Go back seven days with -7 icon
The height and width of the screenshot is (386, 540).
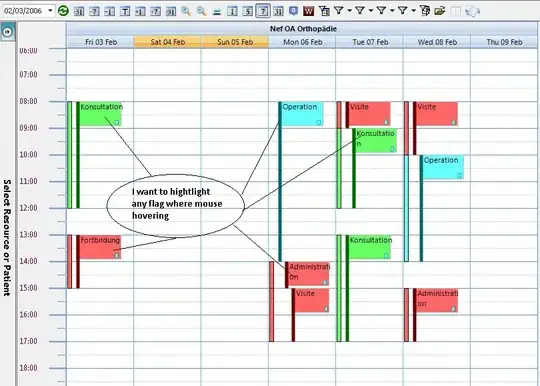point(94,11)
